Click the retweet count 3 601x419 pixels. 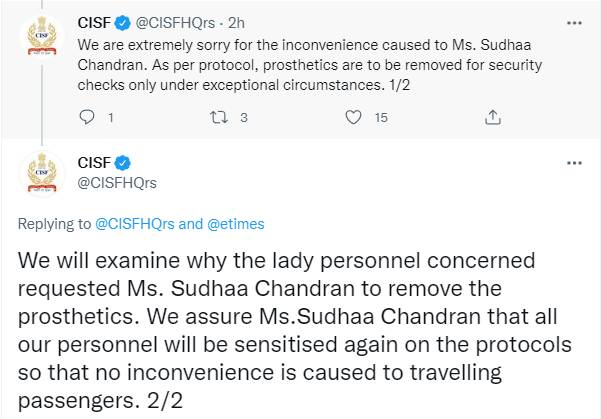pyautogui.click(x=244, y=117)
